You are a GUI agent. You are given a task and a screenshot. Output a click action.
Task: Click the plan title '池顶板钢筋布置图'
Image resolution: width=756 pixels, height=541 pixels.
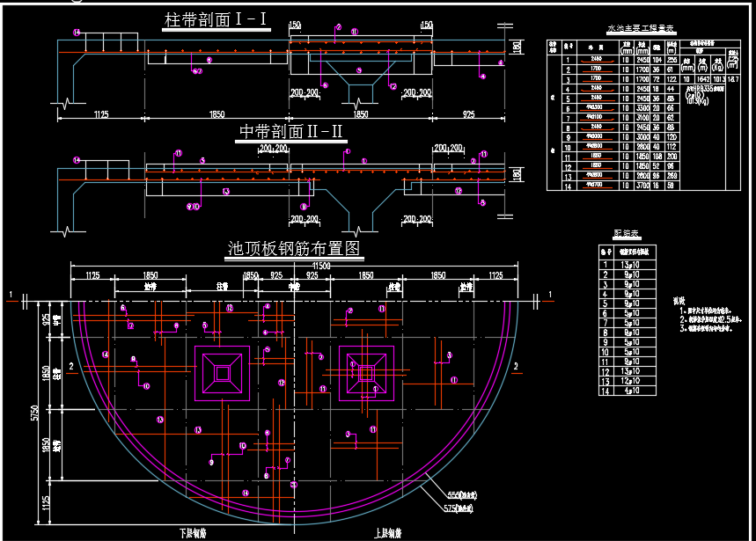[294, 249]
